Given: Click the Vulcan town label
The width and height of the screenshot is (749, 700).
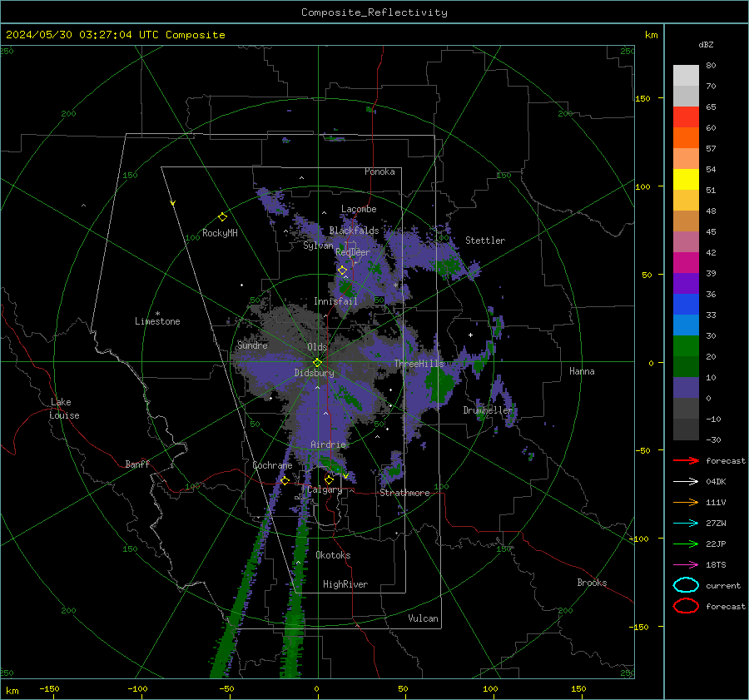Looking at the screenshot, I should pyautogui.click(x=423, y=618).
